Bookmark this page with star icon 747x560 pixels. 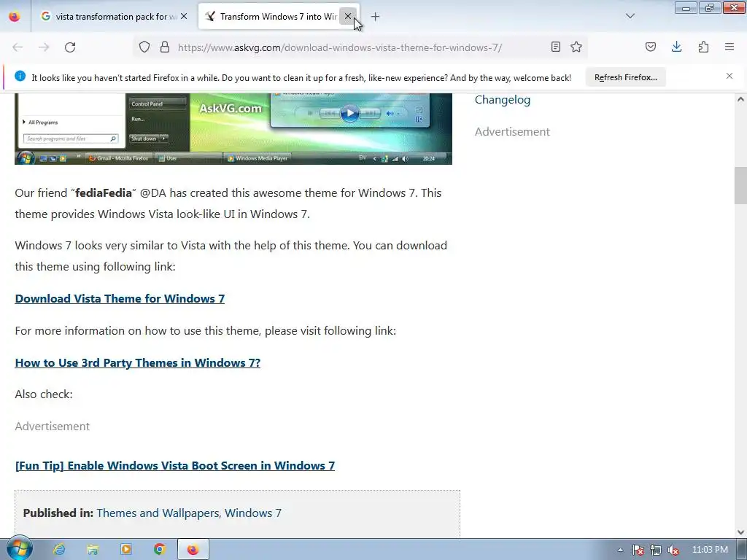click(x=576, y=47)
